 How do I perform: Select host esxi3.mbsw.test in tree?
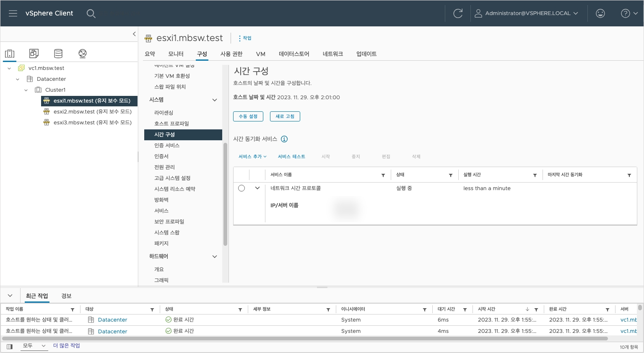point(92,123)
